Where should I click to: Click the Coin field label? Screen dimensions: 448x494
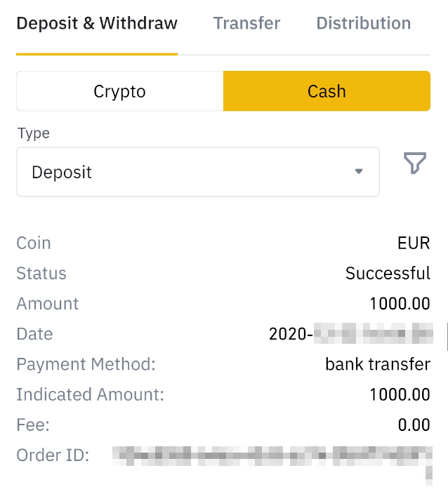point(34,243)
